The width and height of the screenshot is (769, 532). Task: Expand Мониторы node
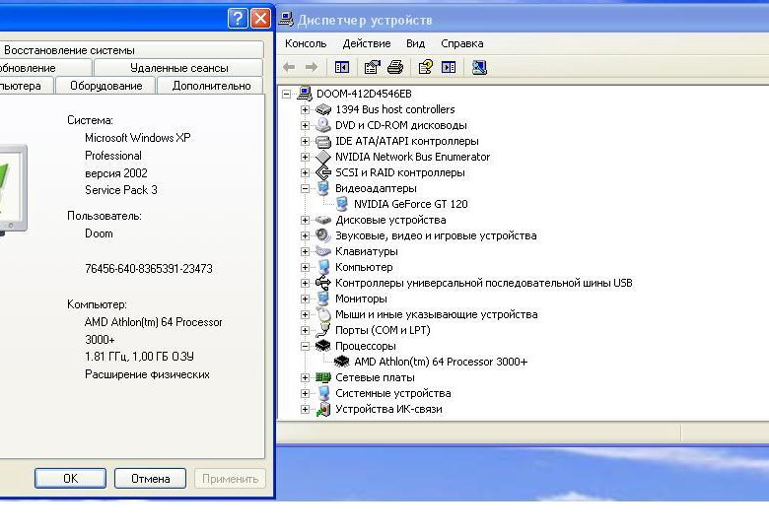coord(305,299)
